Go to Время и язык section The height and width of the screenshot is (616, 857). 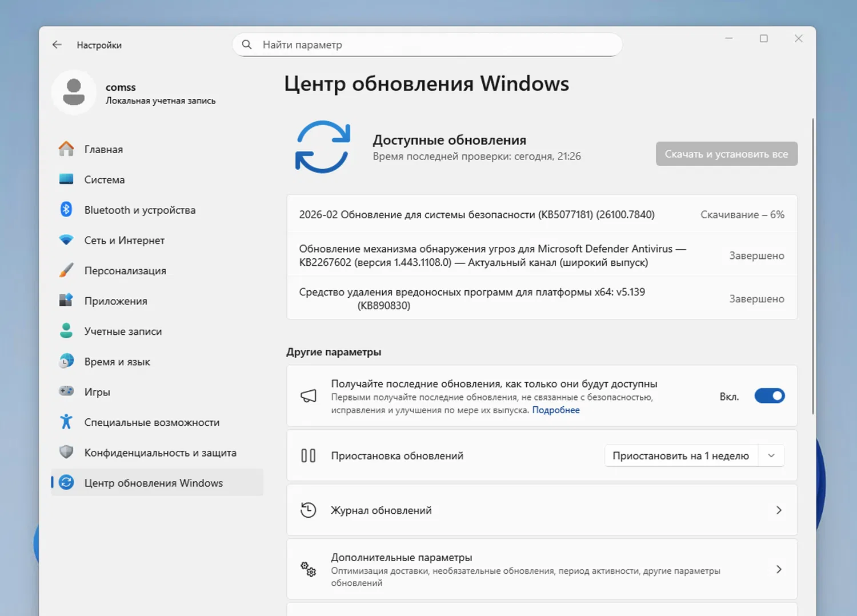[x=157, y=361]
